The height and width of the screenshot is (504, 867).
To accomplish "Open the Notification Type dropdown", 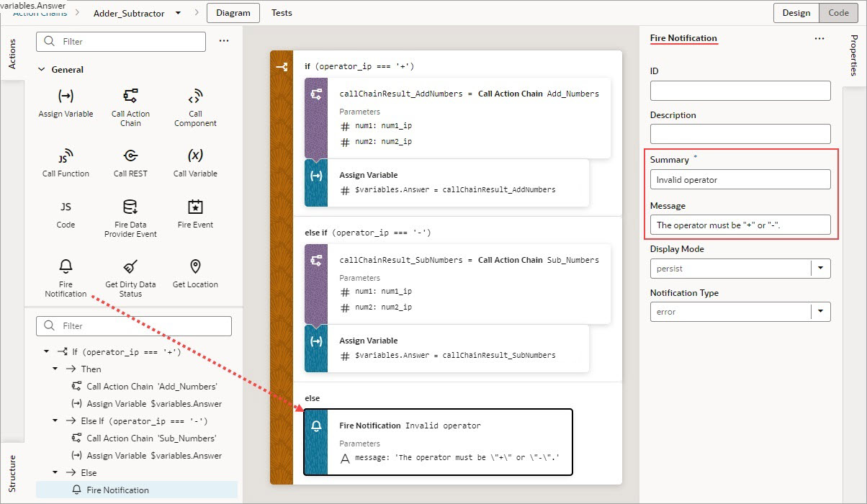I will [x=820, y=312].
